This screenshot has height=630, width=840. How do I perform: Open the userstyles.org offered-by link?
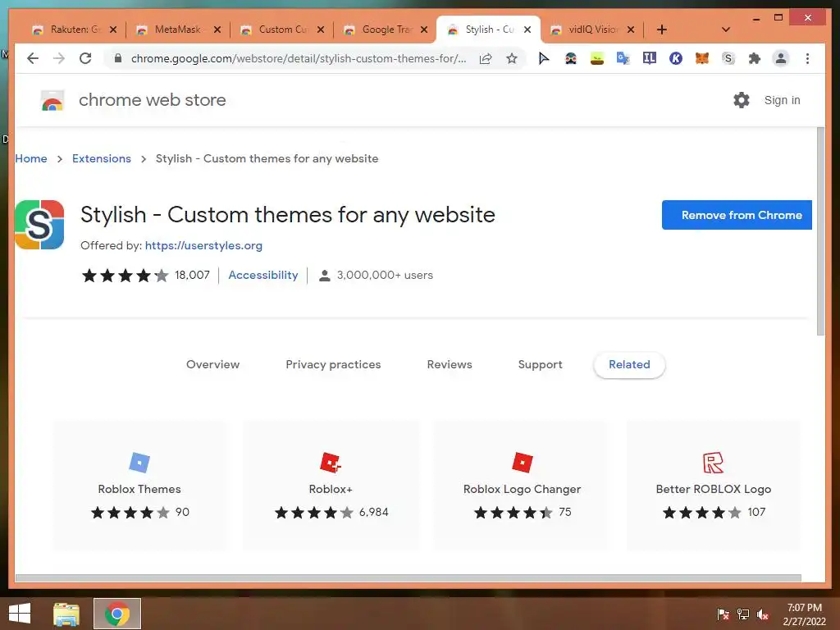tap(203, 245)
